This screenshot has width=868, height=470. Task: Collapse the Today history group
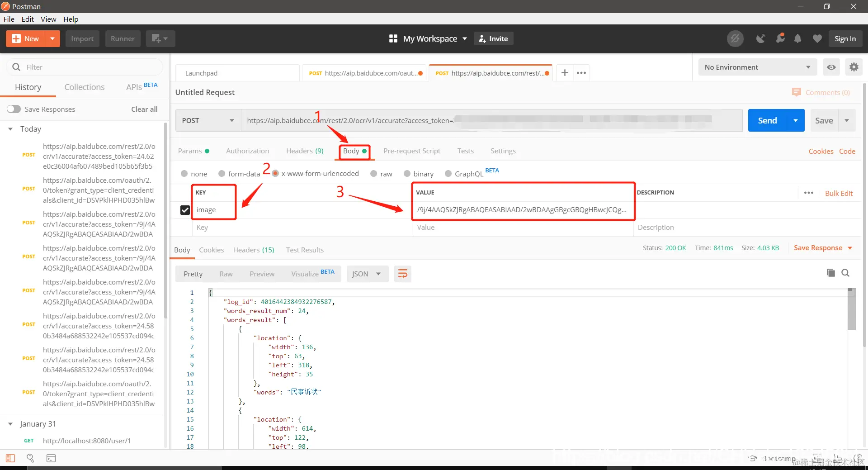click(x=10, y=129)
